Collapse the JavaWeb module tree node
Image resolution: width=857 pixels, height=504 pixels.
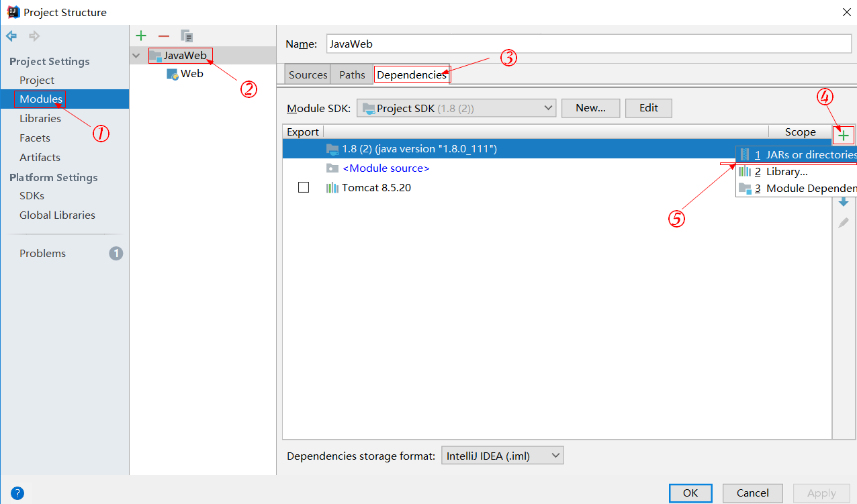coord(137,56)
